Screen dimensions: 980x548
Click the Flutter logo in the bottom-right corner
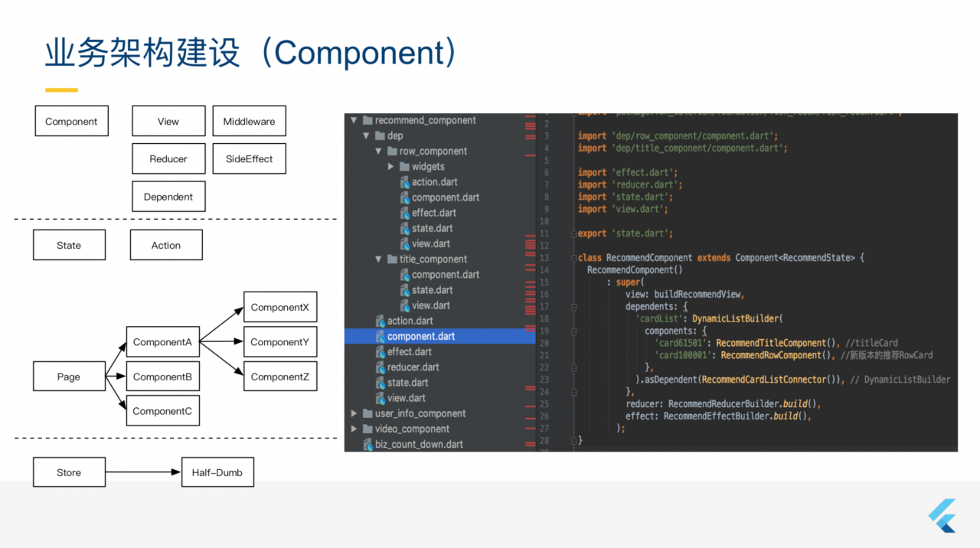[x=942, y=515]
